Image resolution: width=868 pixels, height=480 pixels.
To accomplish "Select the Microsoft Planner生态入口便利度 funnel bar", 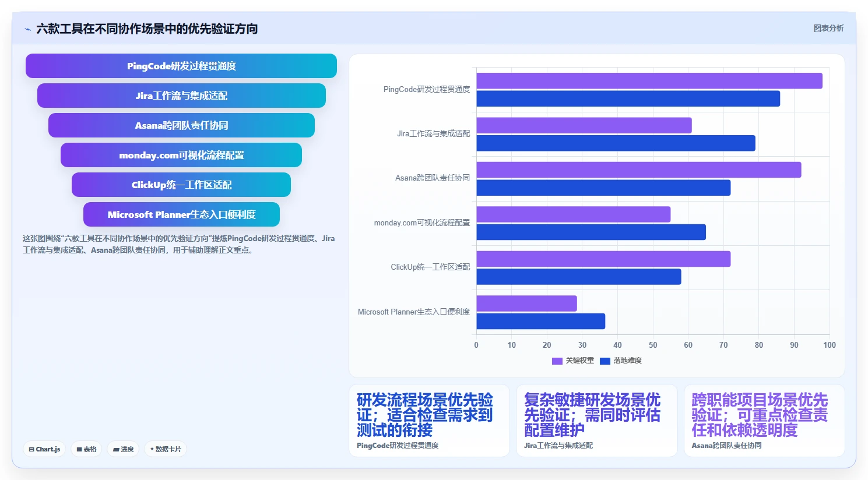I will pyautogui.click(x=181, y=214).
